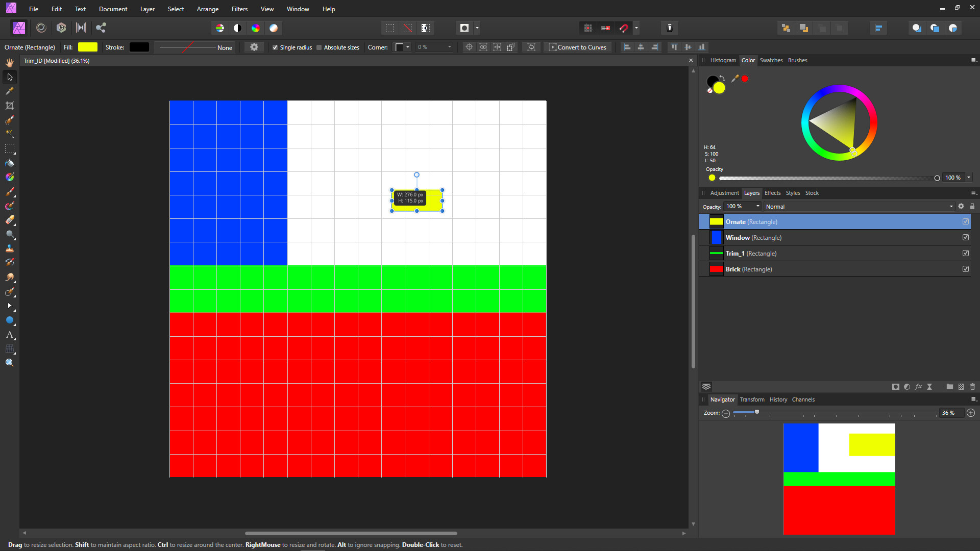Screen dimensions: 980x551
Task: Switch to the Swatches tab
Action: pyautogui.click(x=771, y=60)
